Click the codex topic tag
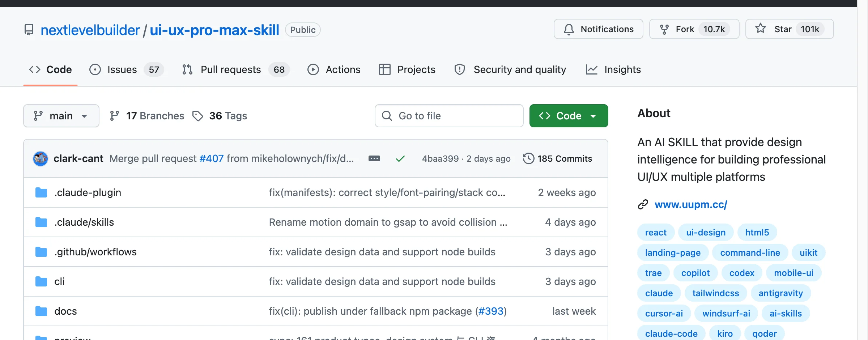868x340 pixels. [742, 273]
